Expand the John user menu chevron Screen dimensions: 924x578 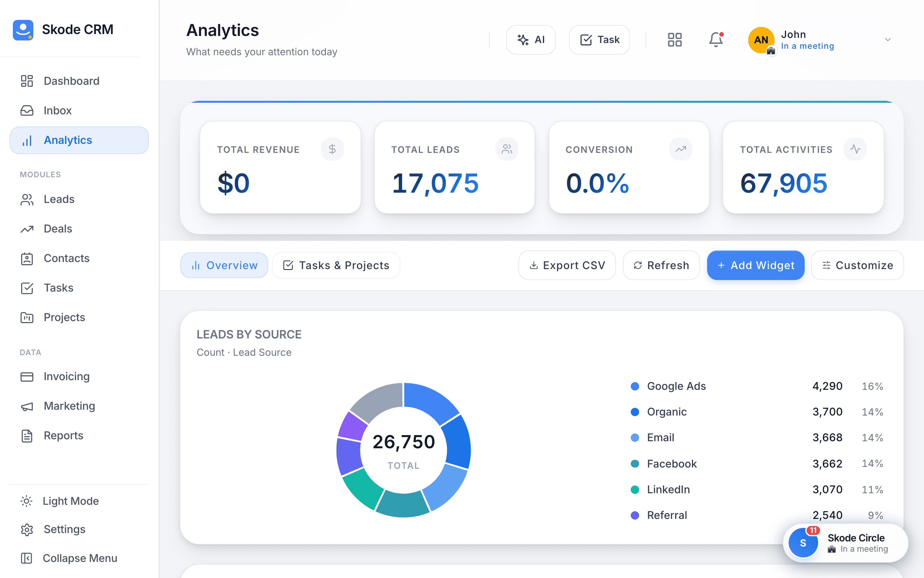coord(888,40)
